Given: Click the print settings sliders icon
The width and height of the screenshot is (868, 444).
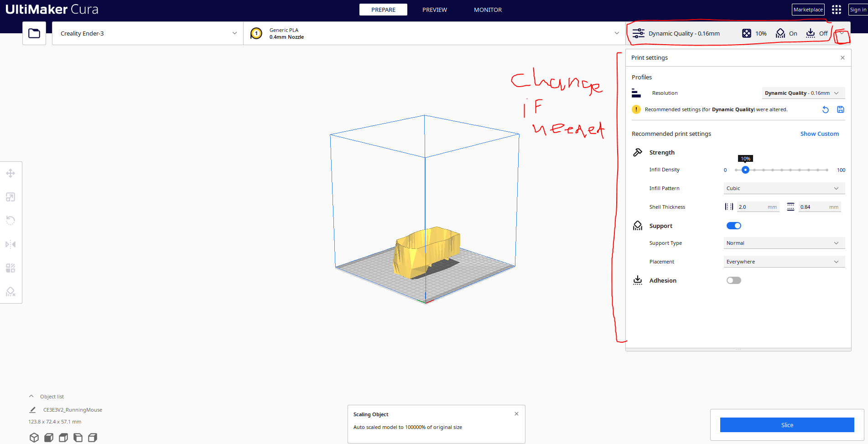Looking at the screenshot, I should (x=639, y=33).
